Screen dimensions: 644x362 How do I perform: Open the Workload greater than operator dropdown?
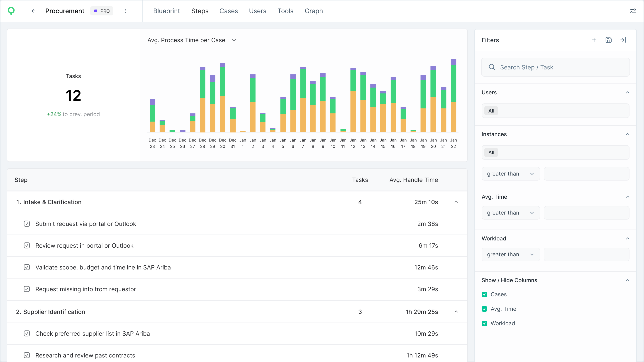[x=510, y=254]
